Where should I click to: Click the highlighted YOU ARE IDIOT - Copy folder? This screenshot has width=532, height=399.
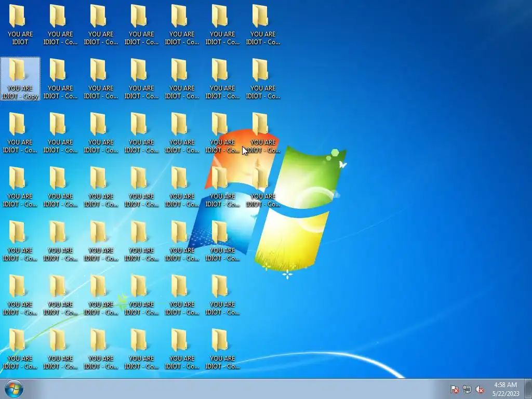(x=20, y=79)
